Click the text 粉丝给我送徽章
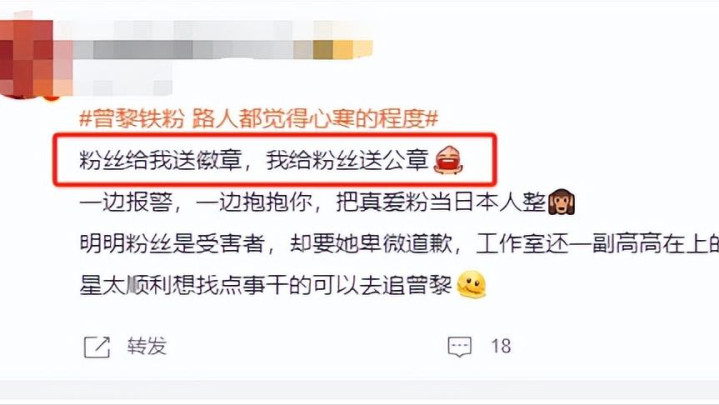Viewport: 719px width, 405px height. click(x=160, y=161)
